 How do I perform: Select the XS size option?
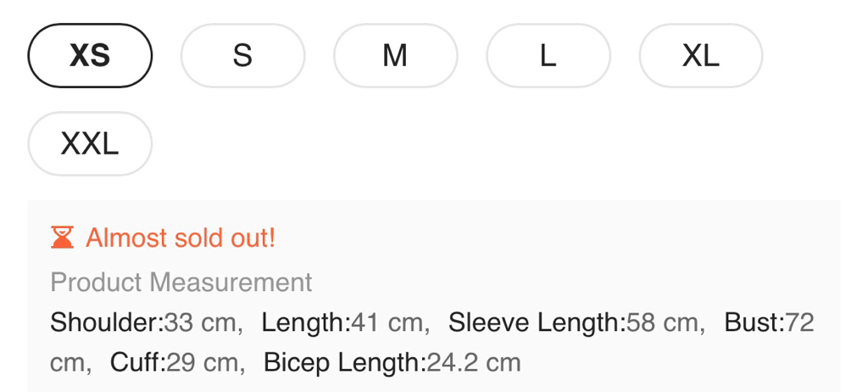(x=90, y=56)
